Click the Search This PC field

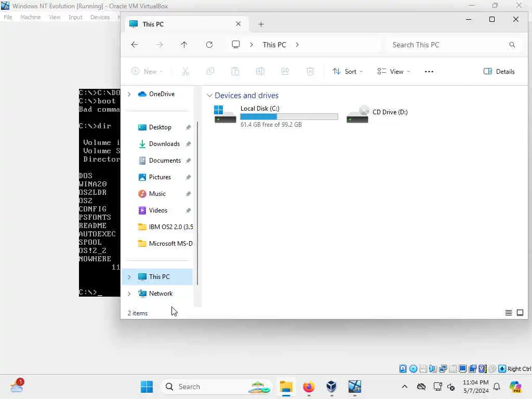pyautogui.click(x=455, y=45)
